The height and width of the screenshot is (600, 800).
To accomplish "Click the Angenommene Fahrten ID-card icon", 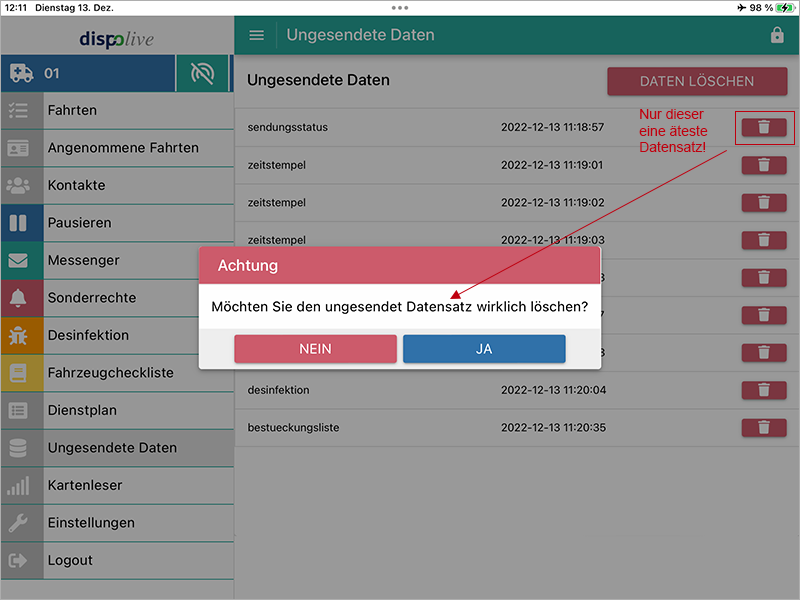I will click(x=18, y=148).
